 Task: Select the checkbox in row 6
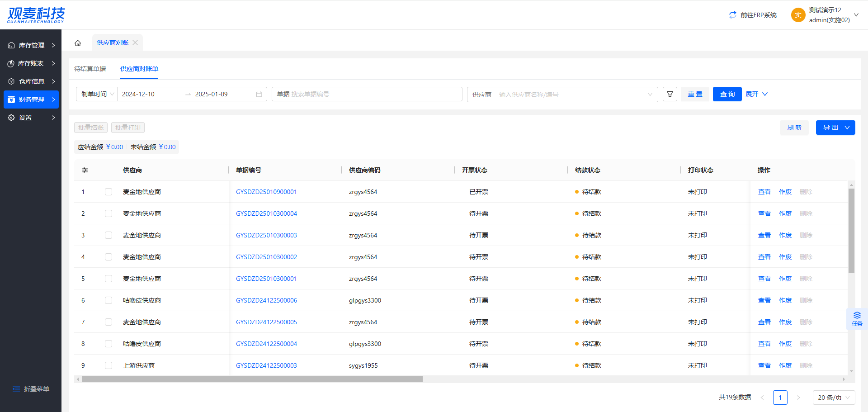click(108, 300)
